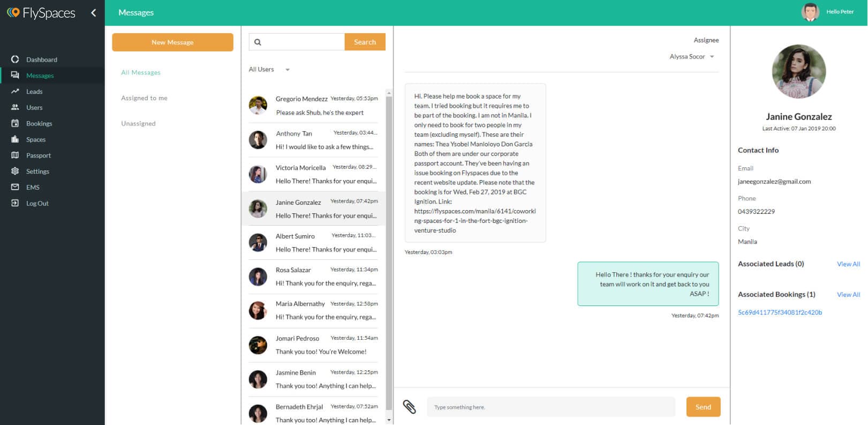Viewport: 868px width, 425px height.
Task: Click the paperclip attachment icon
Action: (409, 407)
